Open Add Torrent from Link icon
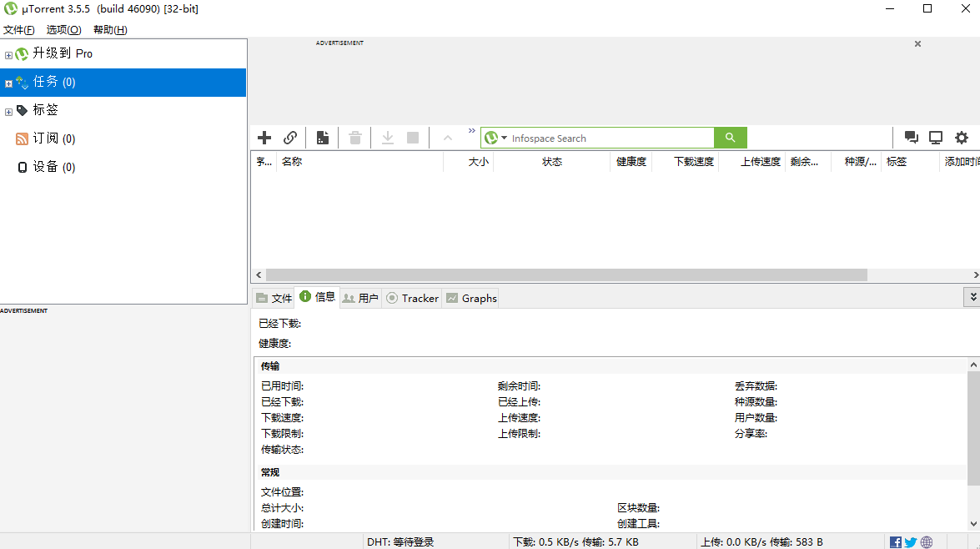Viewport: 980px width, 549px height. point(290,137)
